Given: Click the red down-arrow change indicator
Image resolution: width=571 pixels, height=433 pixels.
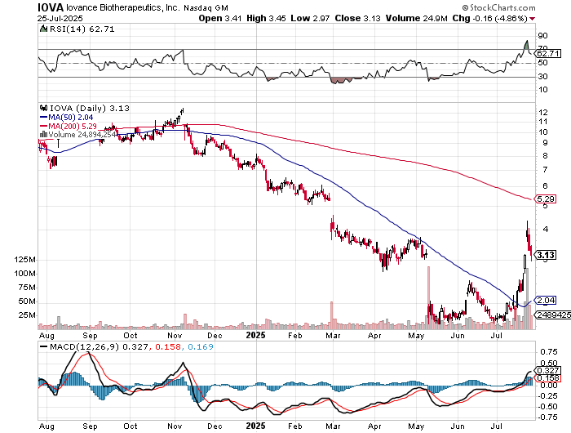Looking at the screenshot, I should tap(532, 19).
